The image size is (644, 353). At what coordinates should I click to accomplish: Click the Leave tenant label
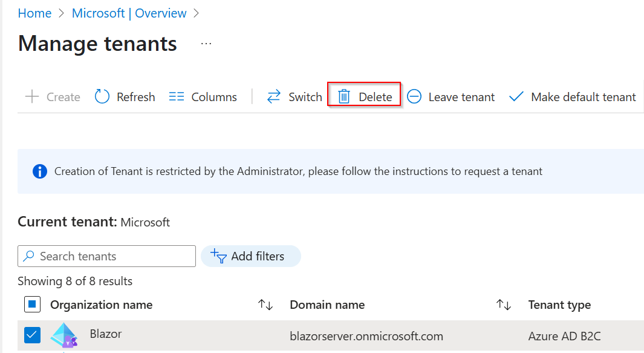[461, 97]
